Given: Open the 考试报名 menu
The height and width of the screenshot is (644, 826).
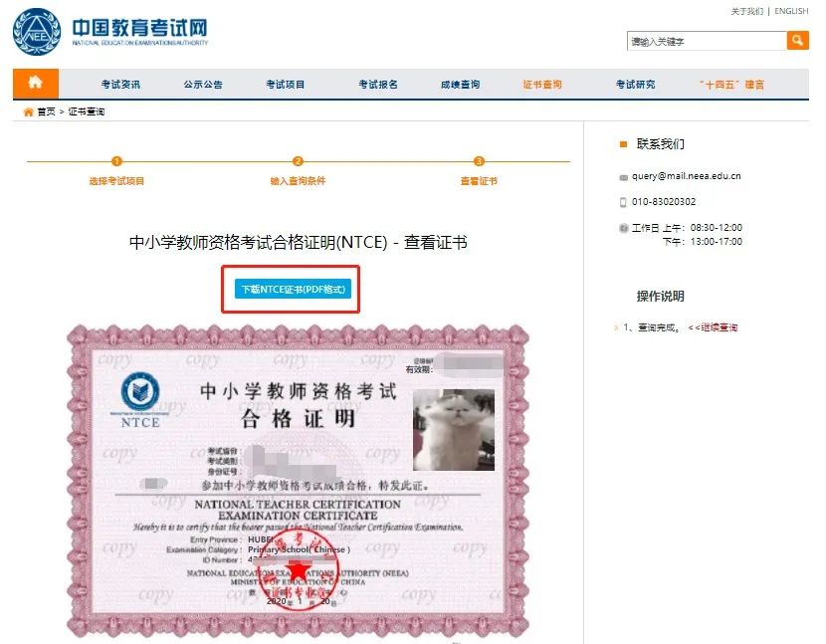Looking at the screenshot, I should 378,85.
